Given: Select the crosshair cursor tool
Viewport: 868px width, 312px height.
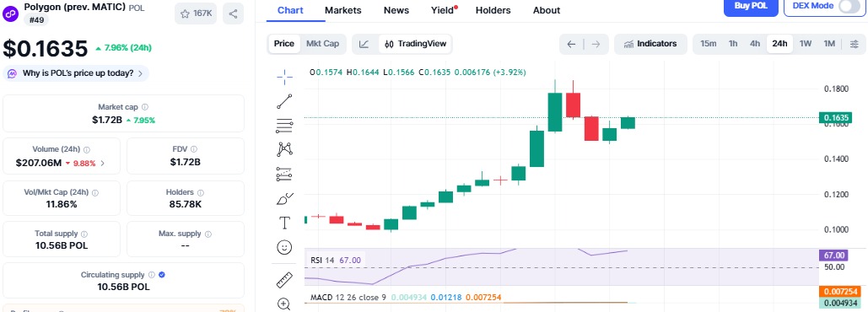Looking at the screenshot, I should [x=284, y=78].
